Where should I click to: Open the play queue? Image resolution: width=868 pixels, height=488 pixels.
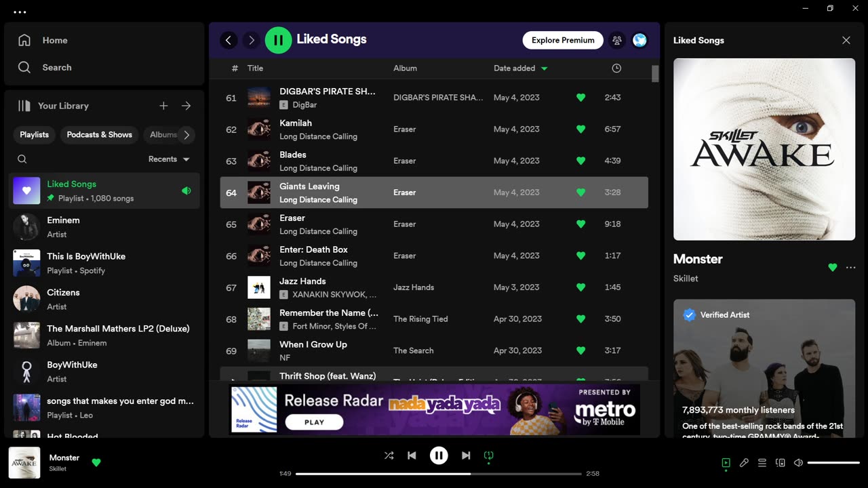point(762,463)
